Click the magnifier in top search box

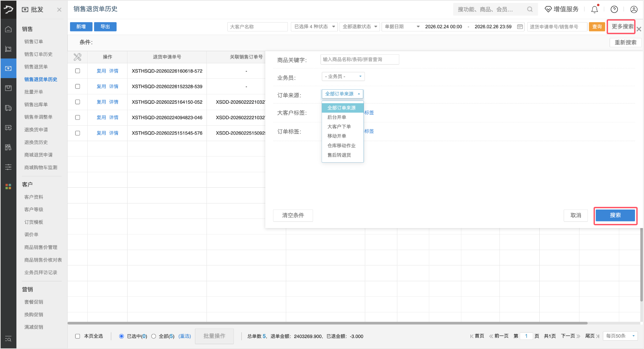point(530,10)
